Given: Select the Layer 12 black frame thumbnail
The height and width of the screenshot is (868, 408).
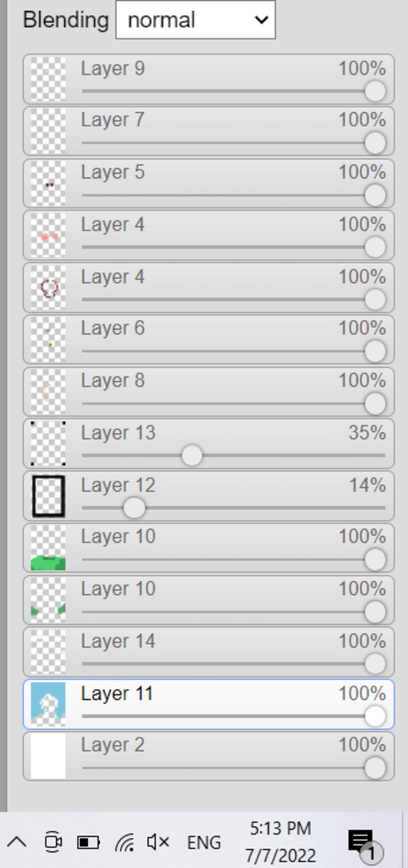Looking at the screenshot, I should click(48, 496).
